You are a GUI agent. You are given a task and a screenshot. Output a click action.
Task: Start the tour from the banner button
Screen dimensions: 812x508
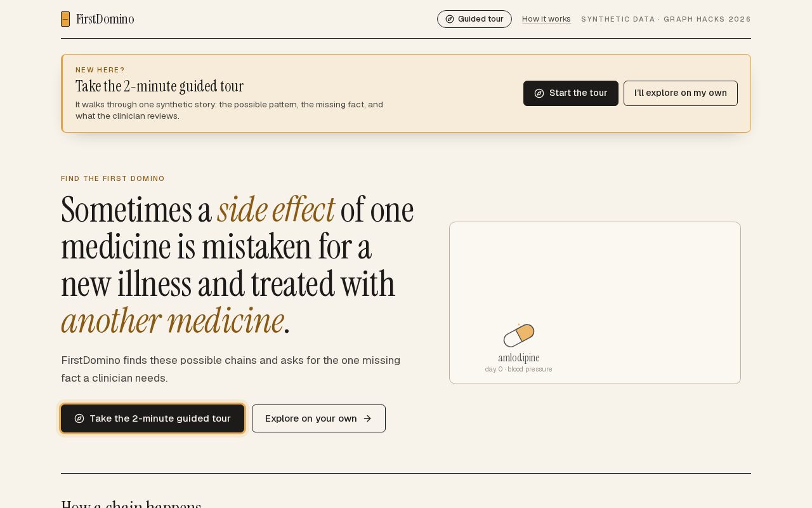571,93
